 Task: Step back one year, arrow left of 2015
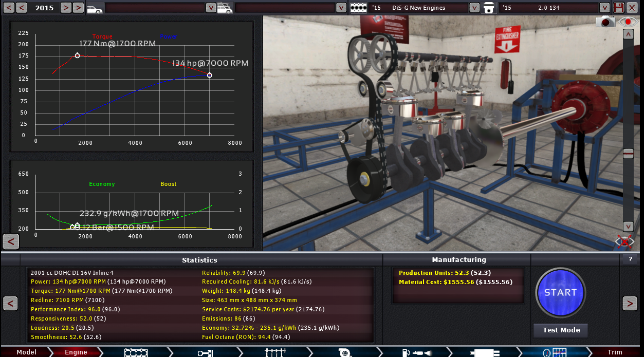[x=22, y=8]
